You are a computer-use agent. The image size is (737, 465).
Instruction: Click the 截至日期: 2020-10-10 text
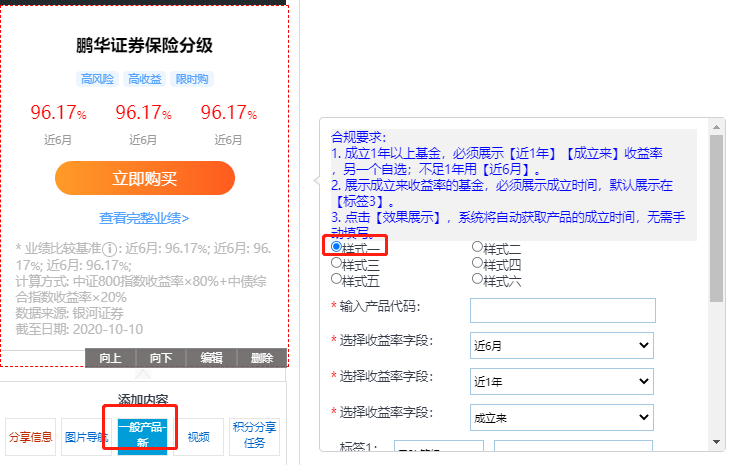coord(79,329)
